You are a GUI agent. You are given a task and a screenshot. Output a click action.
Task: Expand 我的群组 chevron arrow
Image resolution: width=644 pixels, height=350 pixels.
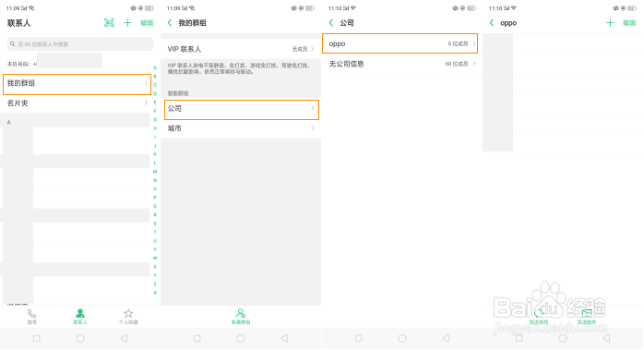[x=146, y=83]
